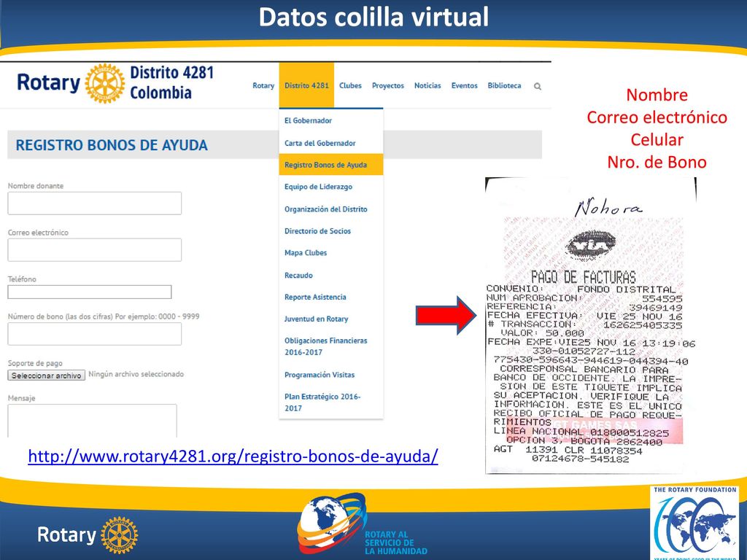The height and width of the screenshot is (560, 747).
Task: Click the 'Celular' red text
Action: 657,140
